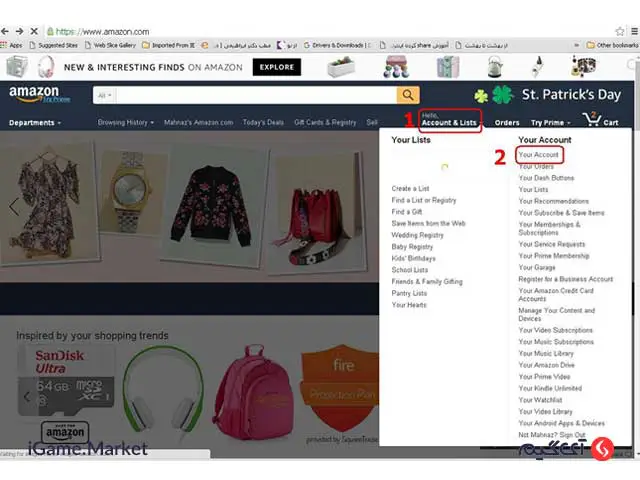The image size is (640, 480).
Task: Open the Orders link in the nav bar
Action: 507,122
